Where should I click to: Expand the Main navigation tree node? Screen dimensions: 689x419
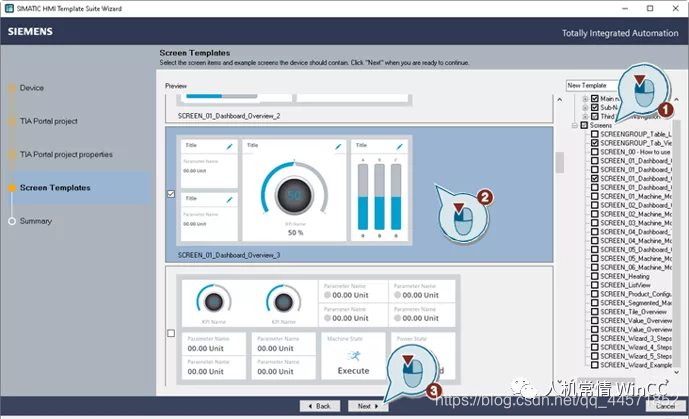pos(585,98)
